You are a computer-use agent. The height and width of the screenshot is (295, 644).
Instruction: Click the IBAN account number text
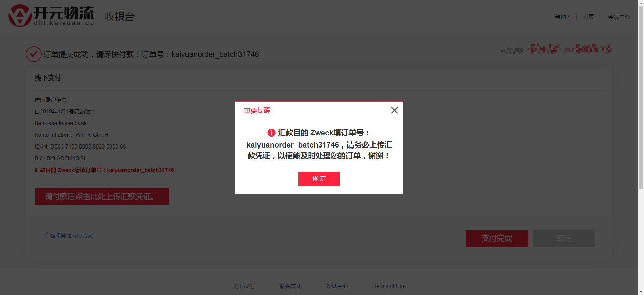(80, 147)
